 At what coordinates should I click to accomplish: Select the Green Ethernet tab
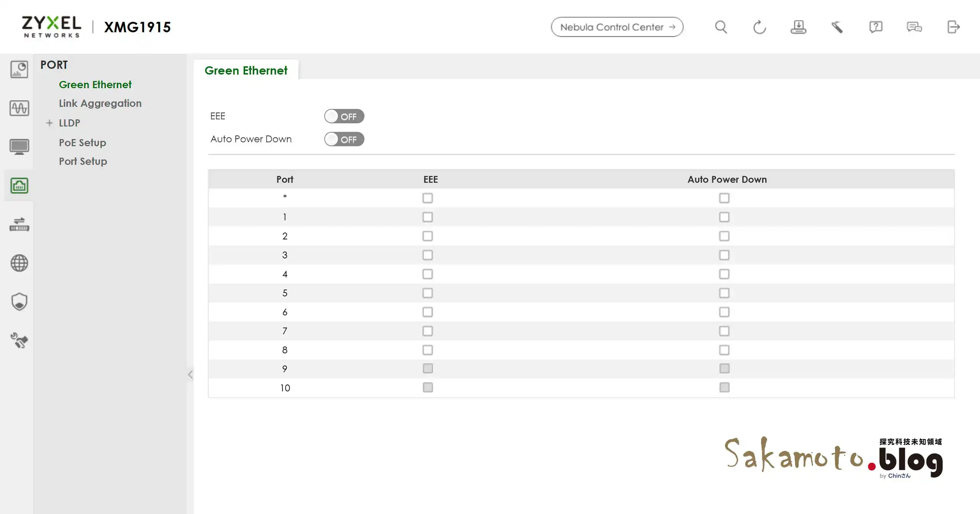coord(246,70)
